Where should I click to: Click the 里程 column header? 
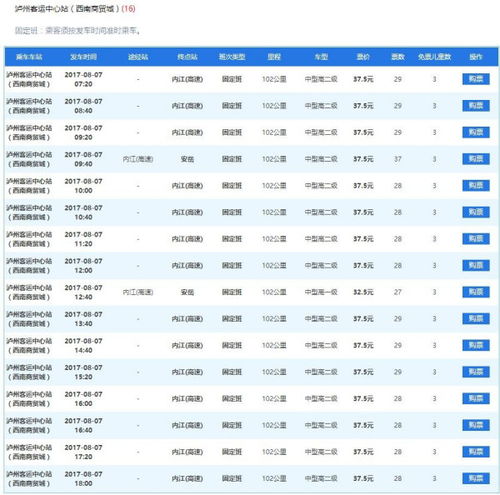[274, 57]
